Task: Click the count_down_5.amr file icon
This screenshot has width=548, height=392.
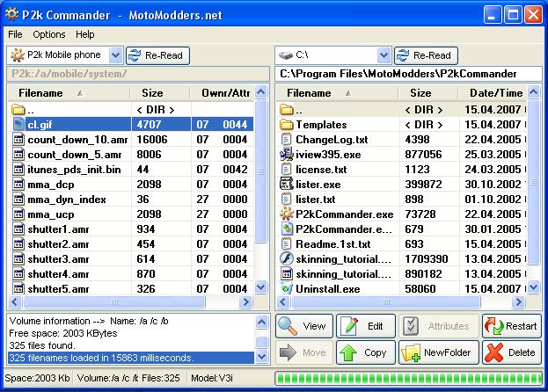Action: (18, 155)
